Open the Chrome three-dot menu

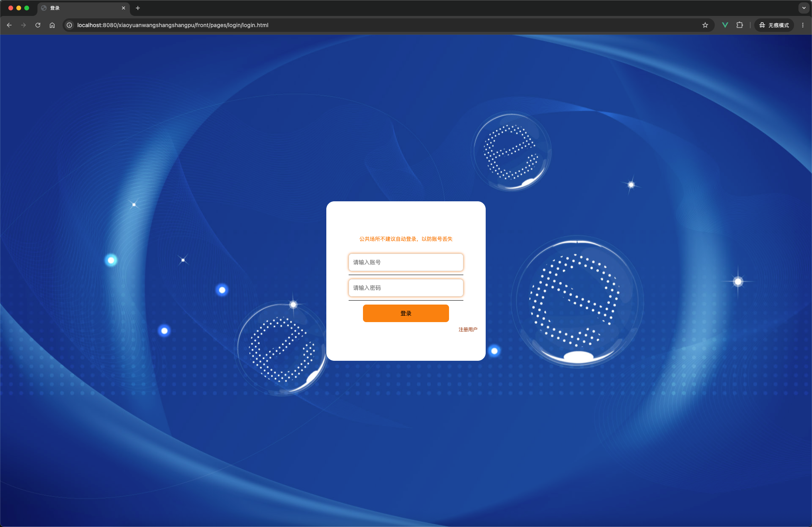(x=803, y=25)
